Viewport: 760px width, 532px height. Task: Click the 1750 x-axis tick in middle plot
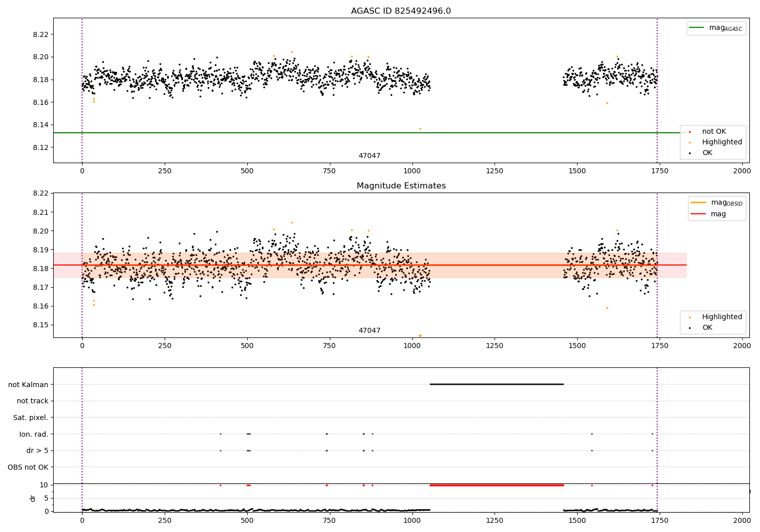[x=660, y=346]
